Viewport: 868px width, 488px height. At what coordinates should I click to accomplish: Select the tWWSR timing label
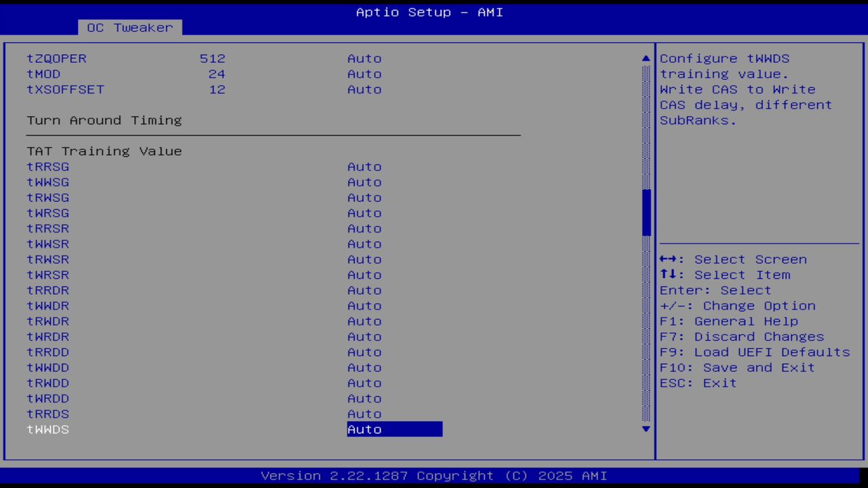click(x=47, y=244)
